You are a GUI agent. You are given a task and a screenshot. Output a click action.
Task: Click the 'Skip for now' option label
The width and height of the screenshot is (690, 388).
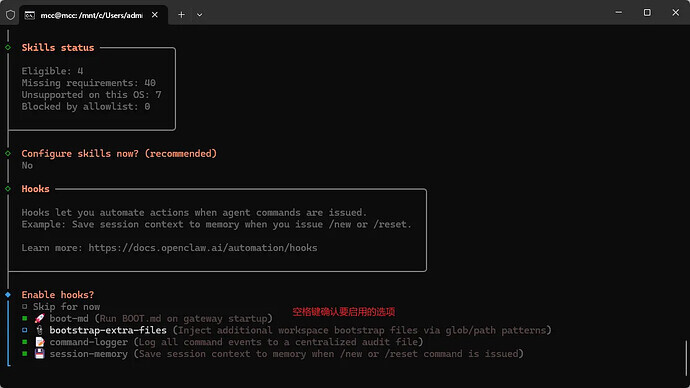click(x=66, y=307)
